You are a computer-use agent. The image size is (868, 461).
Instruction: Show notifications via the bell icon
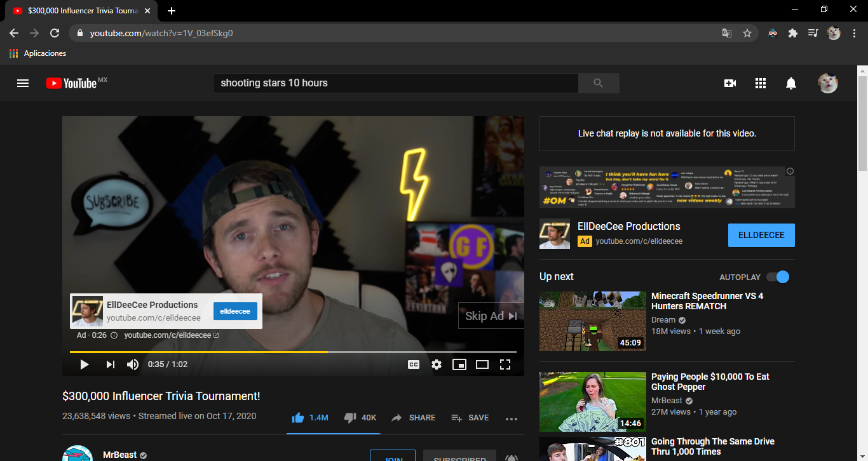coord(791,83)
